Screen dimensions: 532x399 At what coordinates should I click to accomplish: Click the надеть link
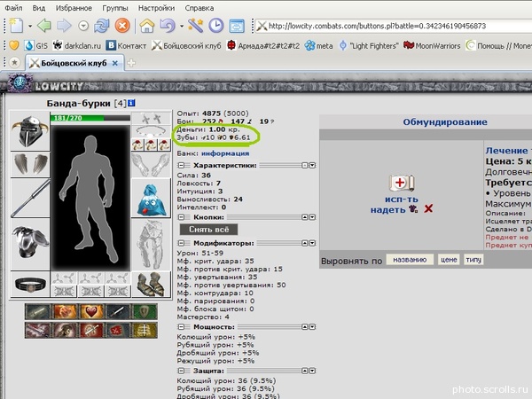tap(387, 209)
